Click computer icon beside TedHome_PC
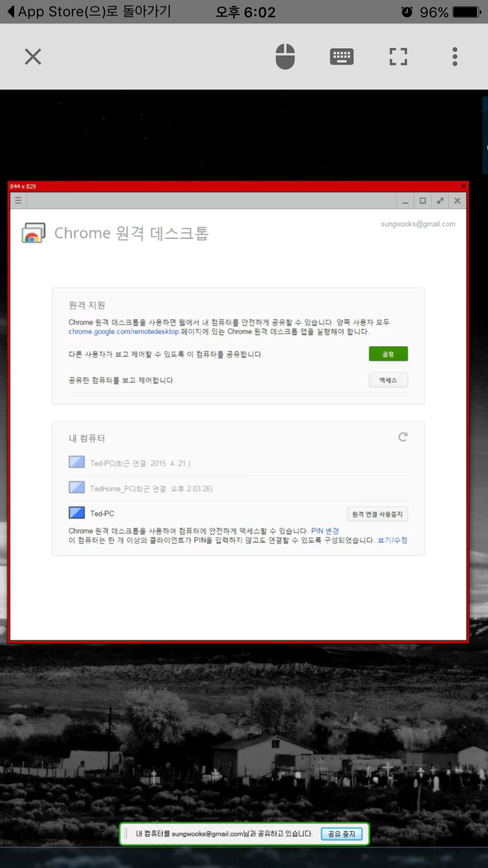The image size is (488, 868). click(77, 487)
